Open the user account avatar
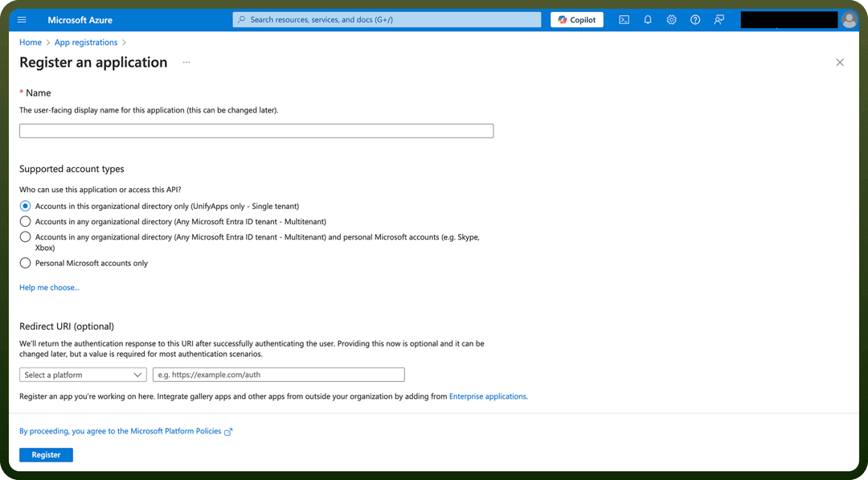This screenshot has height=480, width=868. 850,20
